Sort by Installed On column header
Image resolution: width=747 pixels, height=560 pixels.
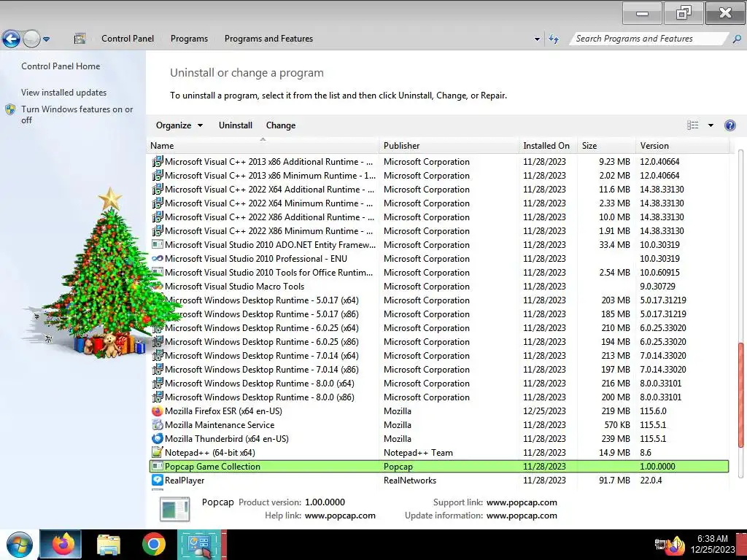[548, 146]
